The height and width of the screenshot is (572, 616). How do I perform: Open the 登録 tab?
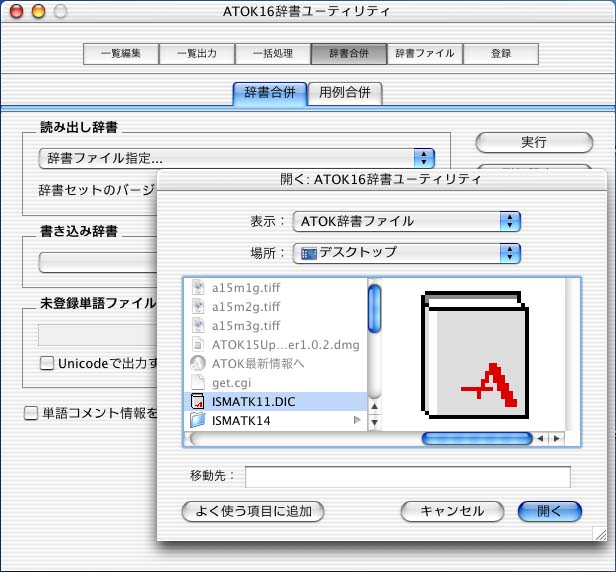(x=501, y=54)
